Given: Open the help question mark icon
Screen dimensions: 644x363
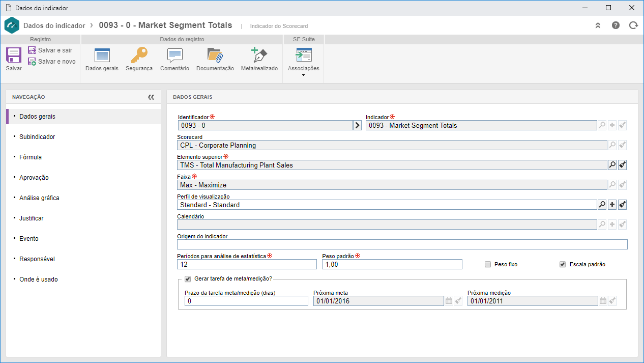Looking at the screenshot, I should point(616,25).
